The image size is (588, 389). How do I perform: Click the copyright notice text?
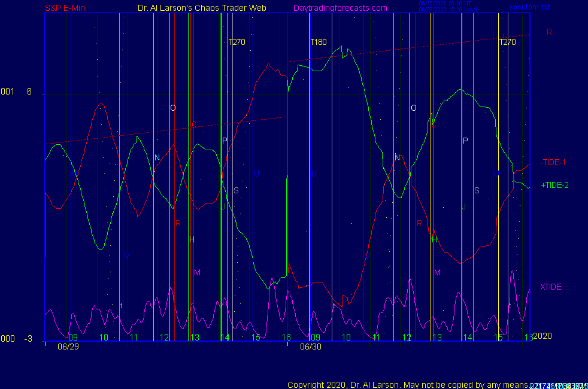pos(407,385)
